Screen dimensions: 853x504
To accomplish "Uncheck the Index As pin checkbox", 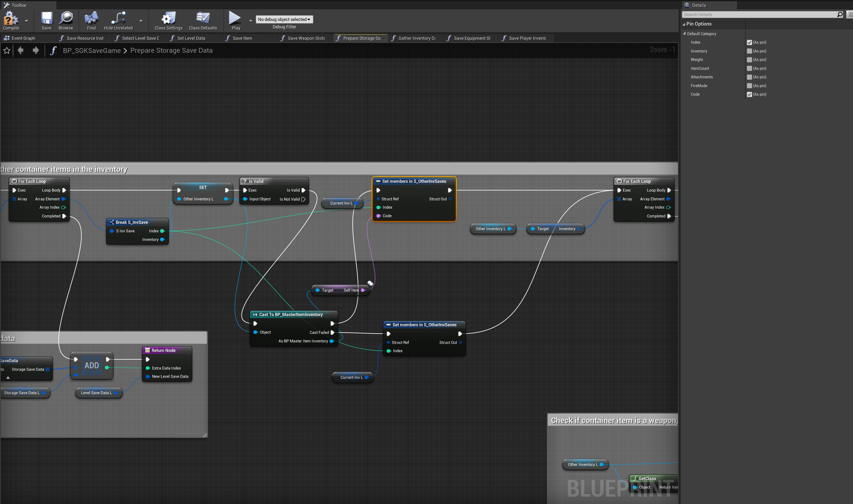I will (x=749, y=42).
